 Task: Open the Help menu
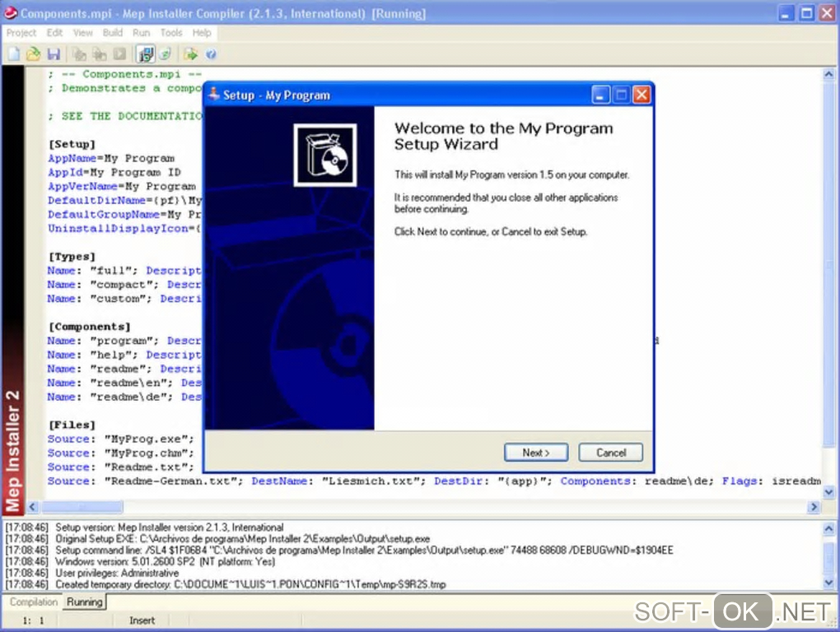click(202, 33)
